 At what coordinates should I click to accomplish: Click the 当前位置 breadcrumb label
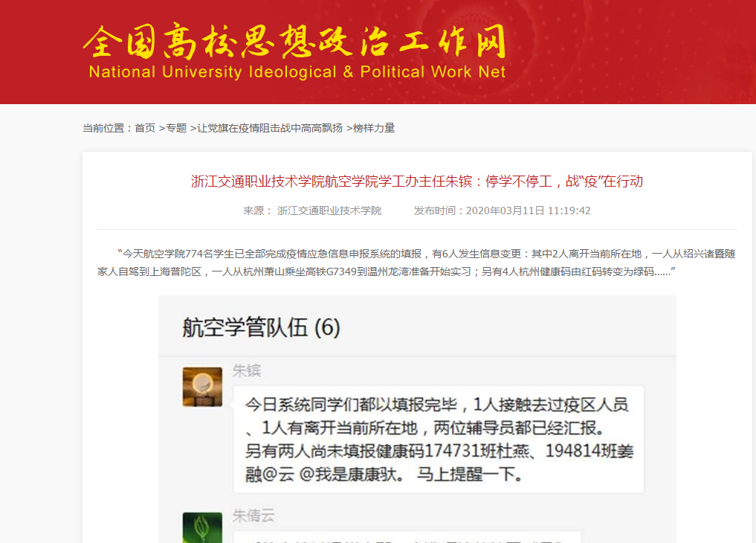[103, 128]
